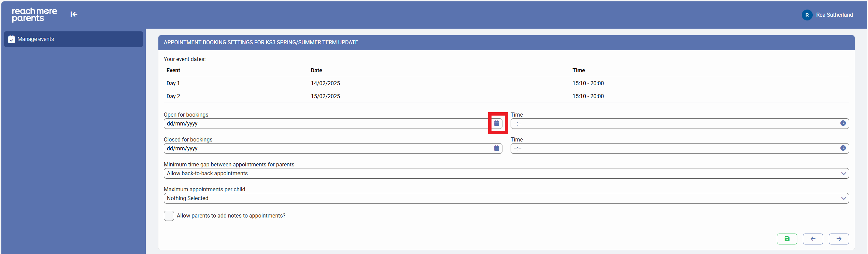The height and width of the screenshot is (254, 868).
Task: Proceed with the right arrow button
Action: 839,239
